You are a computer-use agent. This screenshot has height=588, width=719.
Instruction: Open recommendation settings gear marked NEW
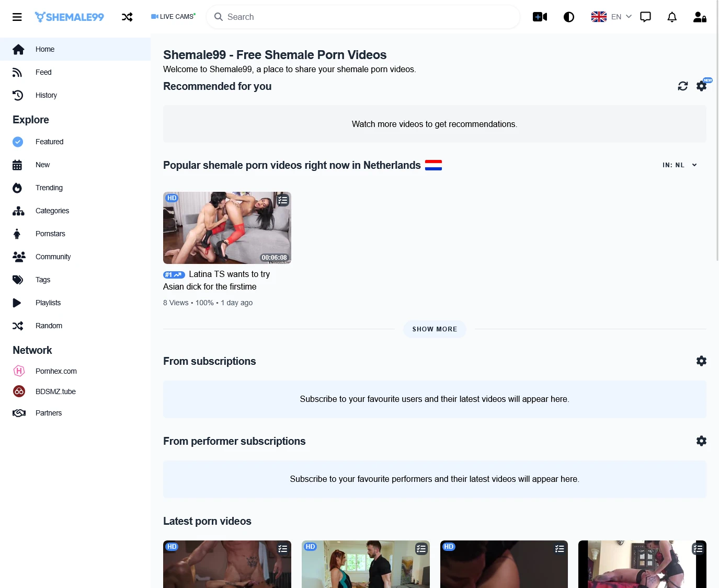pos(702,86)
